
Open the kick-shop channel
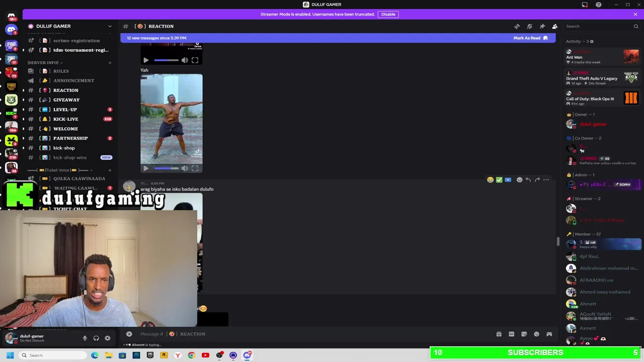tap(69, 148)
